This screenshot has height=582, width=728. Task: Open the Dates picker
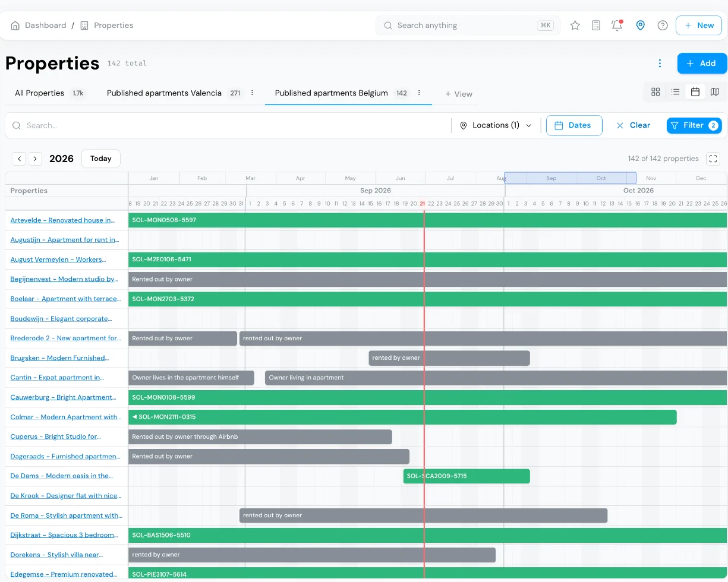coord(574,125)
